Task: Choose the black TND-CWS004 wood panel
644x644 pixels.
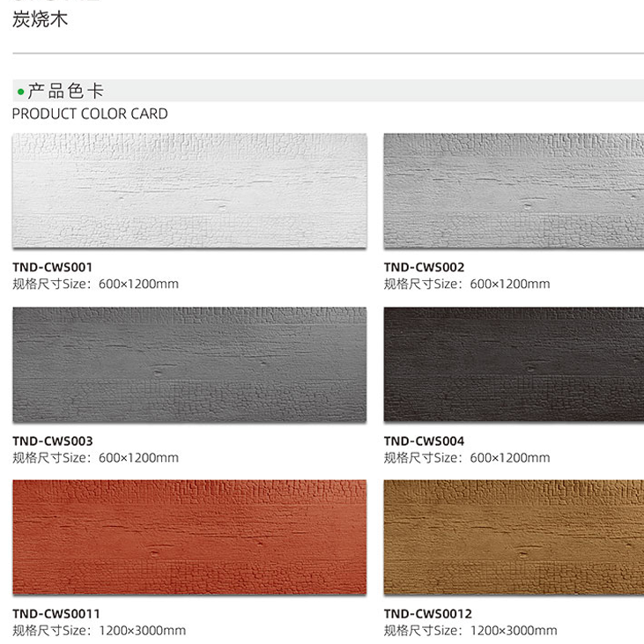Action: pos(514,365)
